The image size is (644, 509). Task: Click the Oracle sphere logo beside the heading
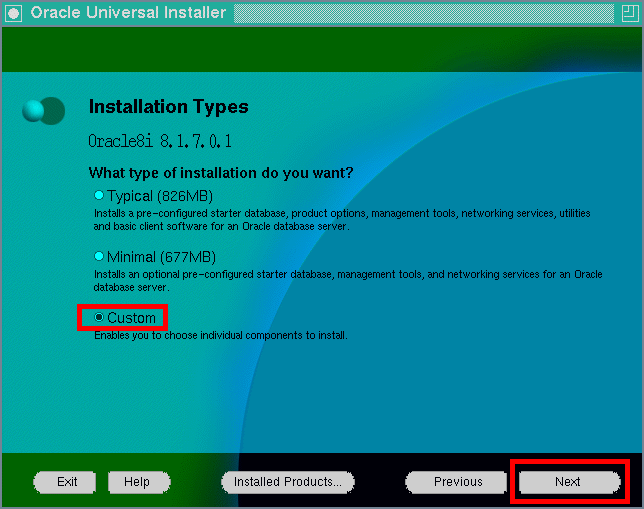point(43,110)
